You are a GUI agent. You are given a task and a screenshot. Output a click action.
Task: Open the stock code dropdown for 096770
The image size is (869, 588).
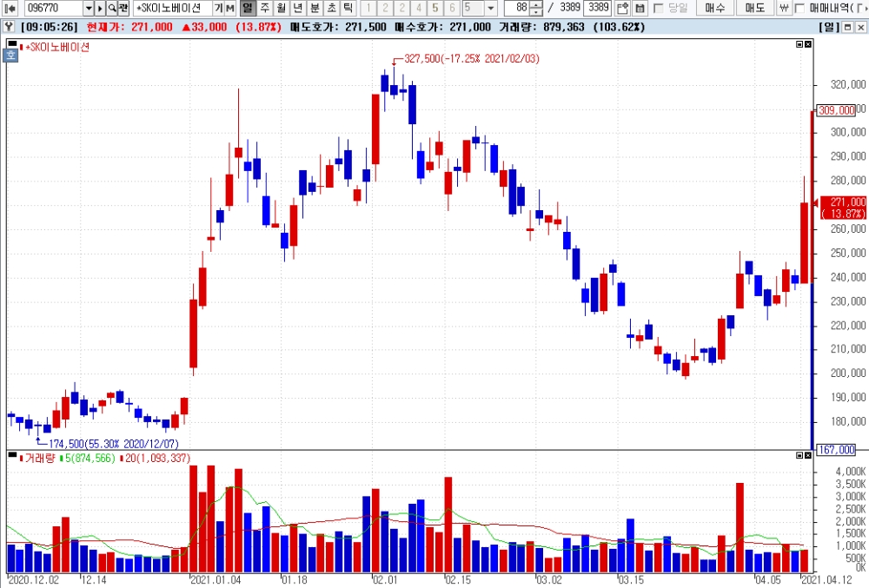tap(89, 8)
